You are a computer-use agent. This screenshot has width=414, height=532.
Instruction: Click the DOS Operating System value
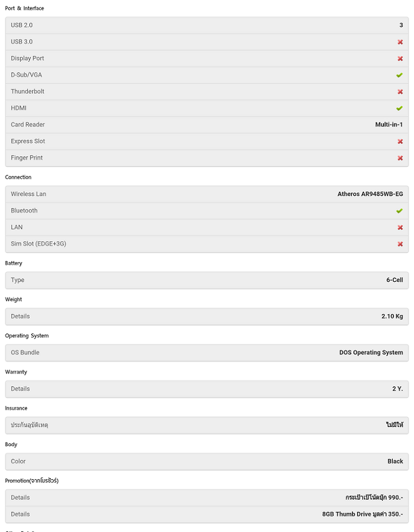click(x=371, y=352)
